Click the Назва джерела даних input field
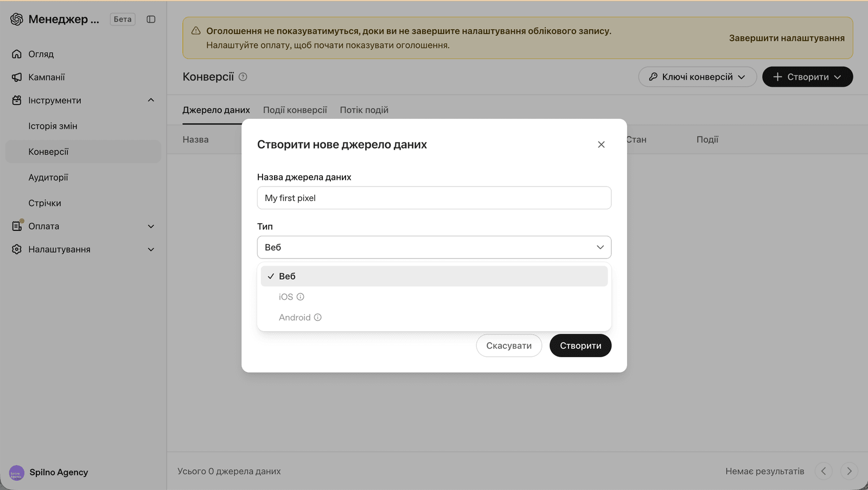Screen dimensions: 868x490 pyautogui.click(x=434, y=198)
